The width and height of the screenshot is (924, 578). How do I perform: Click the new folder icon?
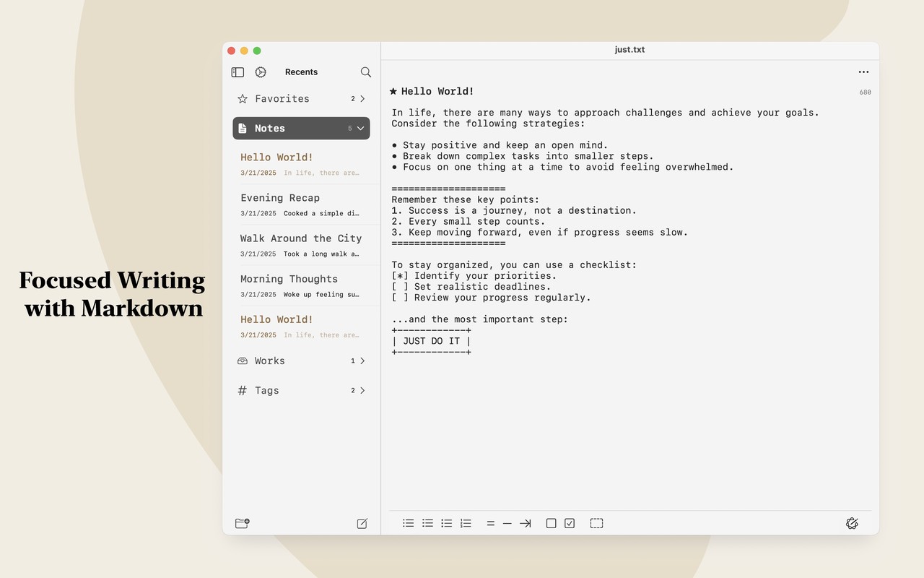point(243,523)
